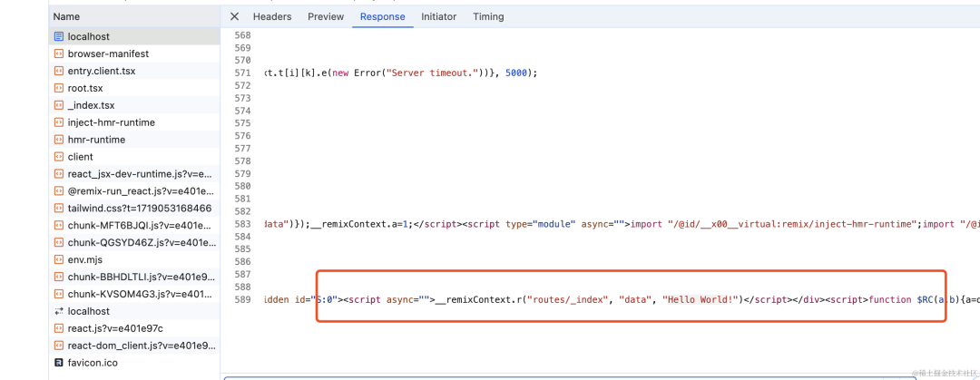Click the script icon beside inject-hmr-runtime
This screenshot has height=380, width=980.
coord(59,122)
